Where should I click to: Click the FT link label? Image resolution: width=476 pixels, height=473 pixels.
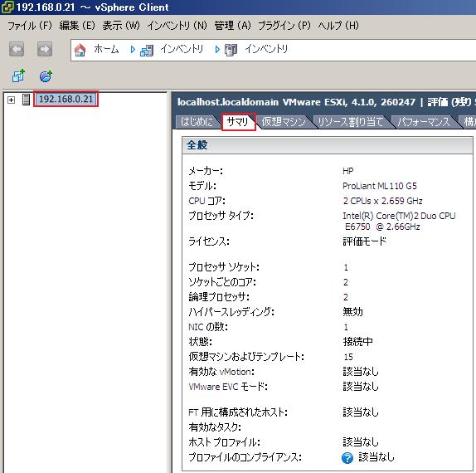tap(193, 412)
